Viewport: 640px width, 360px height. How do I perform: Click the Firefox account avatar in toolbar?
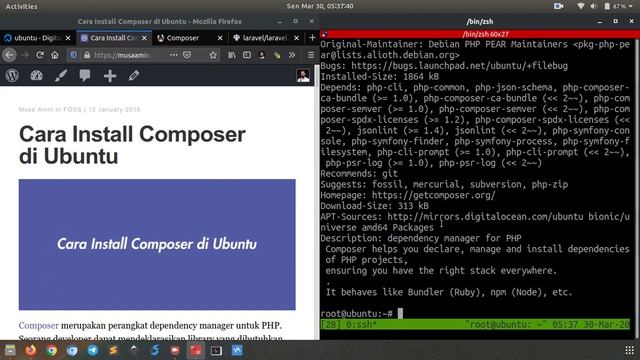click(262, 55)
